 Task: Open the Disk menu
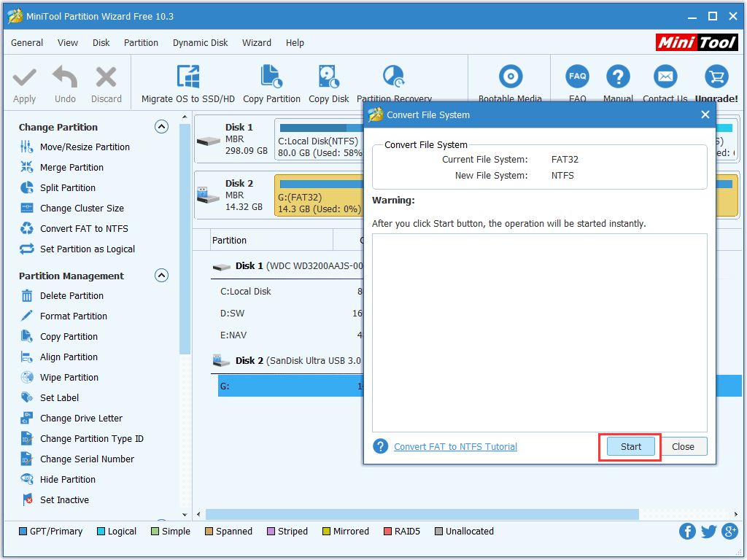pos(101,43)
